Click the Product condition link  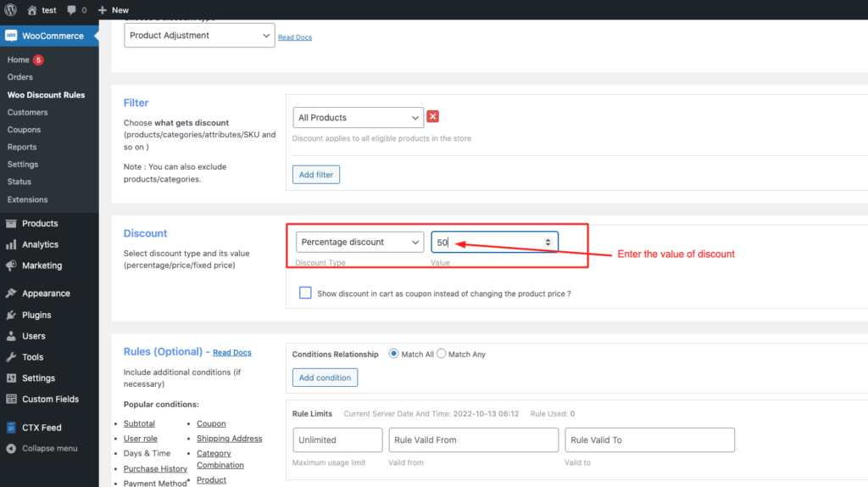[211, 480]
